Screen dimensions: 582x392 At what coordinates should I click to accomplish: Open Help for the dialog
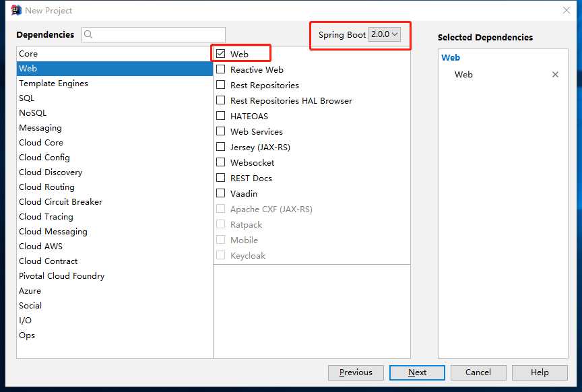click(x=540, y=372)
